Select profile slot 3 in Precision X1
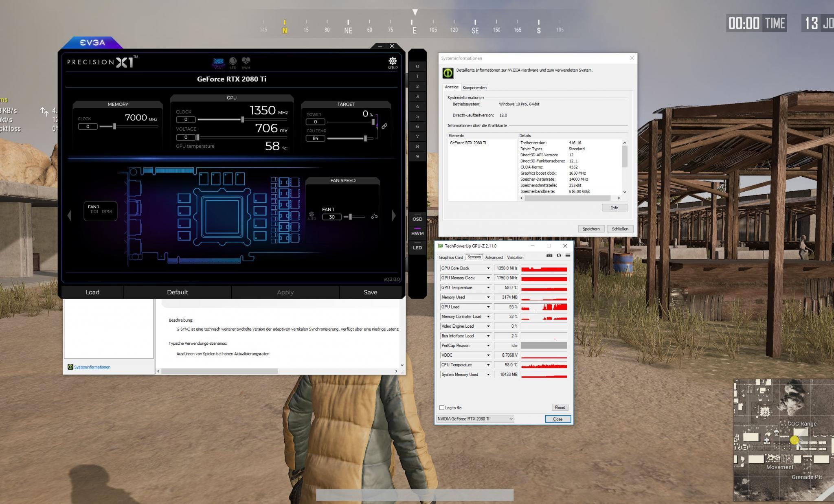 click(417, 96)
